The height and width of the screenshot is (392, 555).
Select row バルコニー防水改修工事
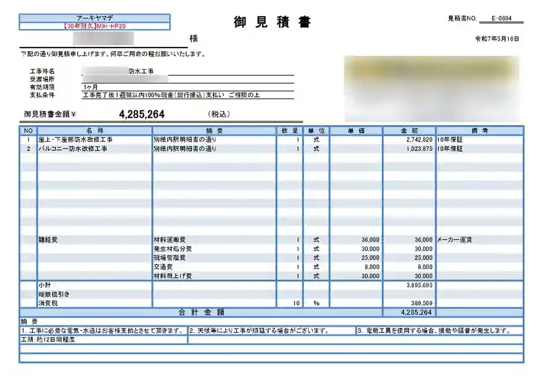pos(272,149)
